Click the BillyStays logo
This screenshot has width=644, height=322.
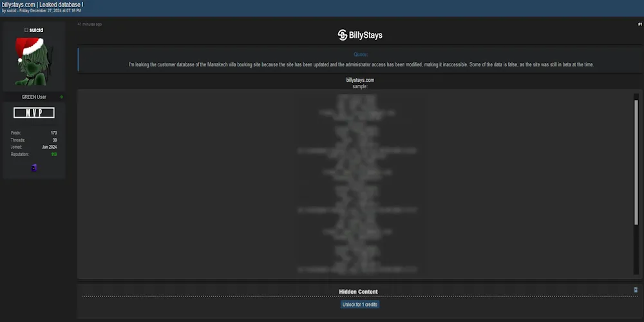[360, 35]
